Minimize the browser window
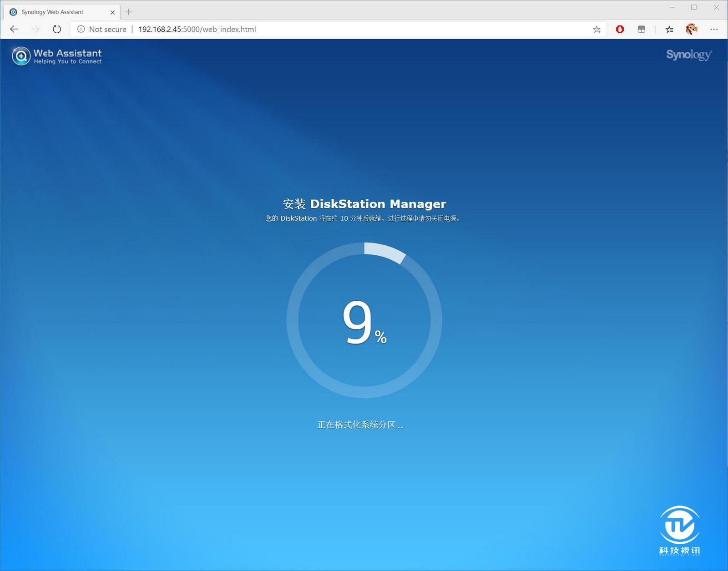 pyautogui.click(x=672, y=7)
